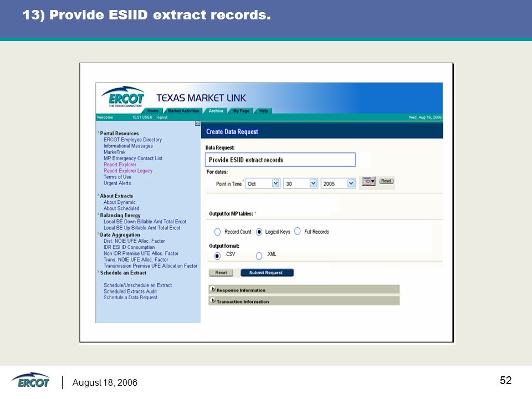
Task: Open the About Dynamic link
Action: 120,202
